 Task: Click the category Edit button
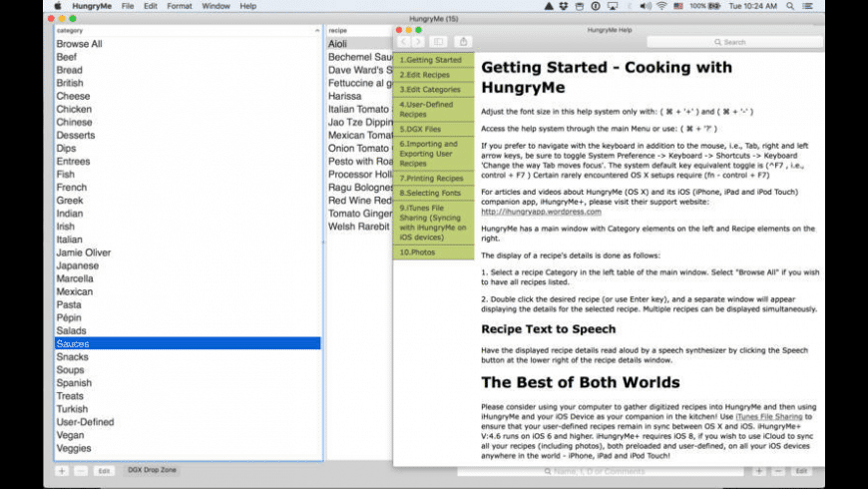pos(104,471)
